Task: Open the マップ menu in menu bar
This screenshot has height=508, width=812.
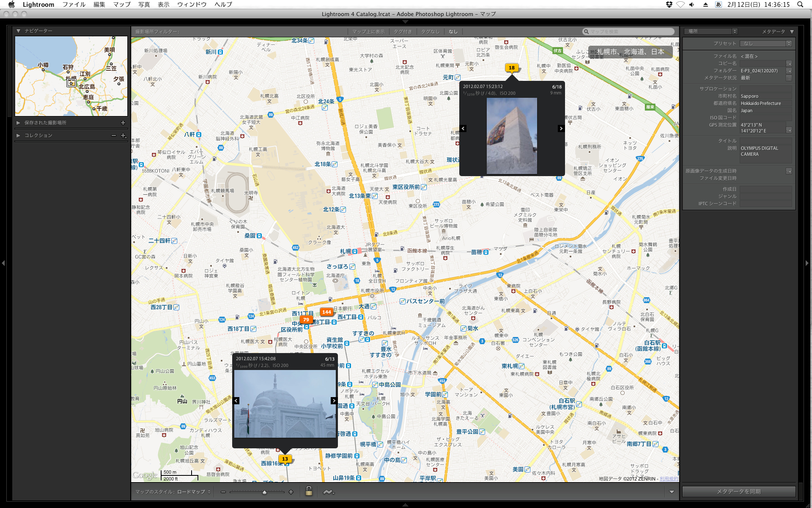Action: tap(122, 4)
